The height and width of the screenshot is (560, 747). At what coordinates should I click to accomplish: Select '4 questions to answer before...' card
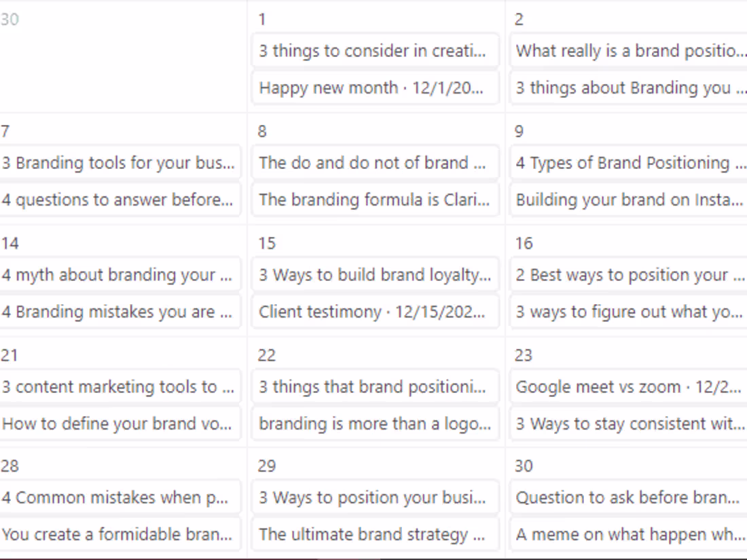120,200
